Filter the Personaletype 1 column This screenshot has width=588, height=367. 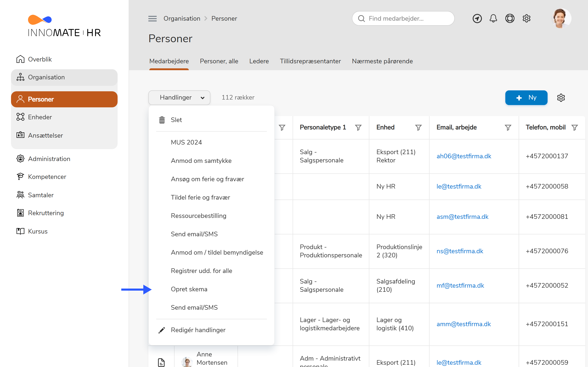click(358, 128)
